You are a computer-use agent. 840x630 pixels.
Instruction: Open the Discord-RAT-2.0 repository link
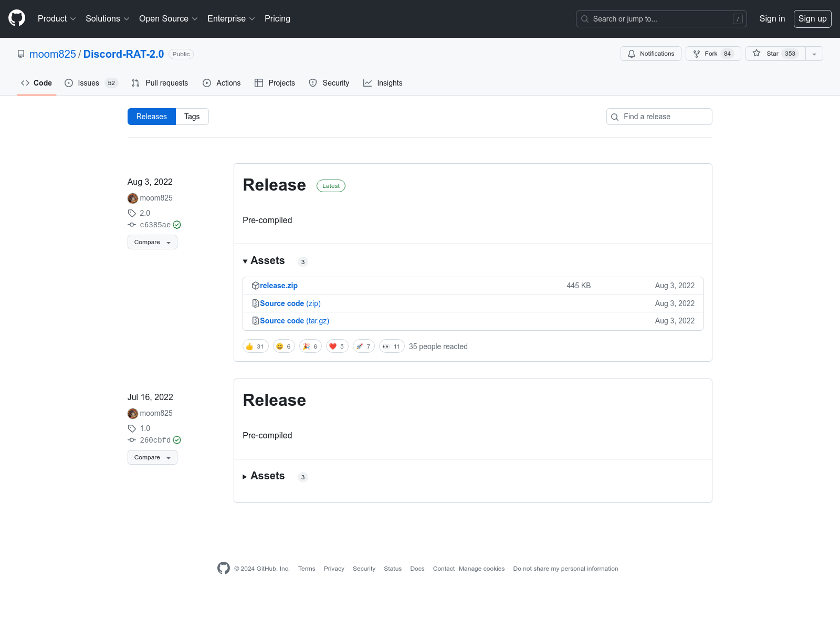click(x=123, y=54)
